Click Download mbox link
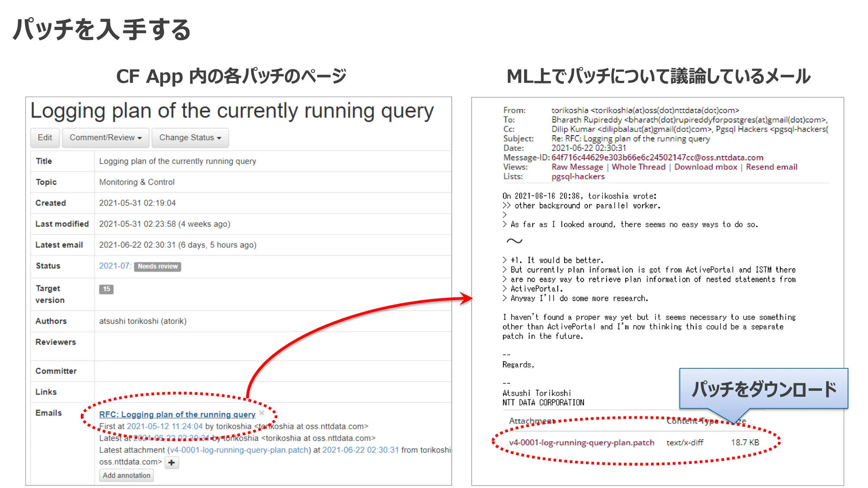 tap(706, 167)
